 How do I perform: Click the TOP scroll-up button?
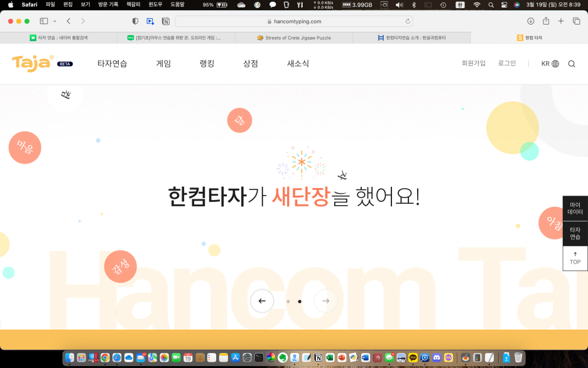[x=575, y=259]
